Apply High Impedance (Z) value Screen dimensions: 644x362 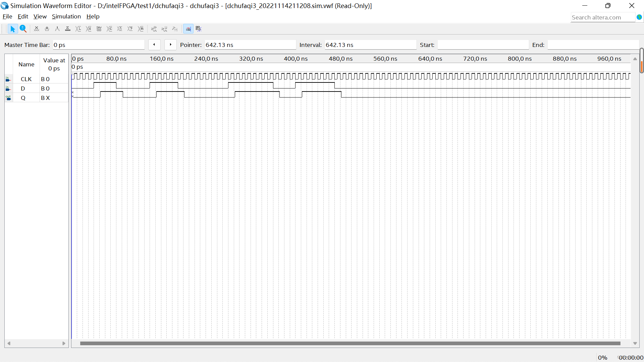tap(68, 29)
